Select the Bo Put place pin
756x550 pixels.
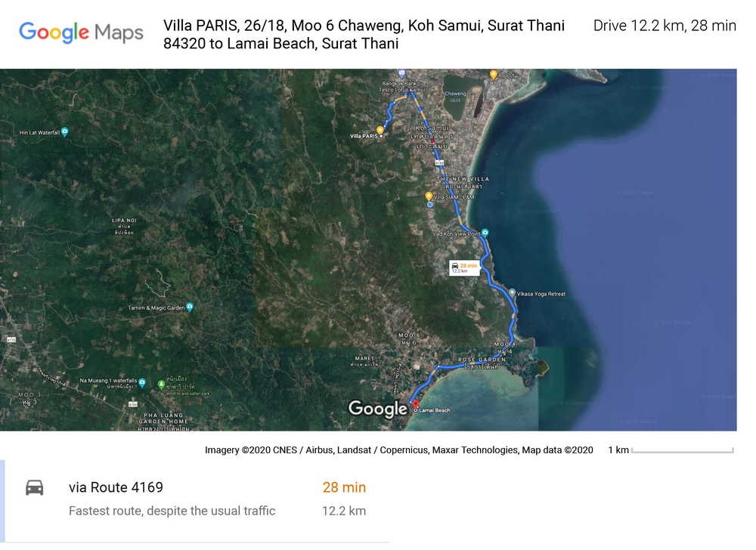[x=493, y=73]
